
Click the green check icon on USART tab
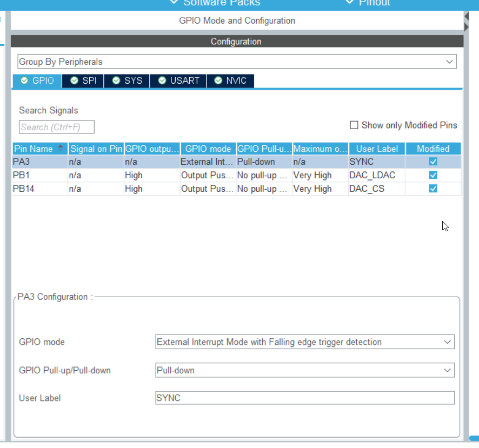(x=162, y=81)
